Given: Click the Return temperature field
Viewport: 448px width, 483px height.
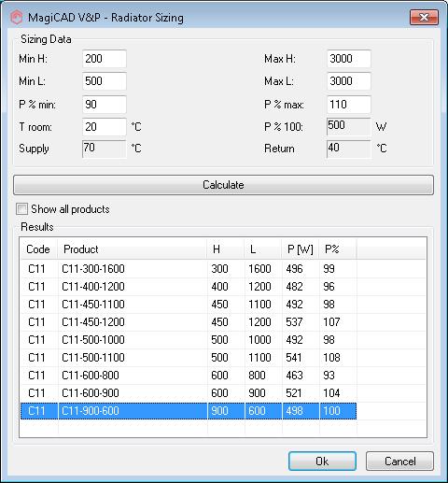Looking at the screenshot, I should (349, 149).
